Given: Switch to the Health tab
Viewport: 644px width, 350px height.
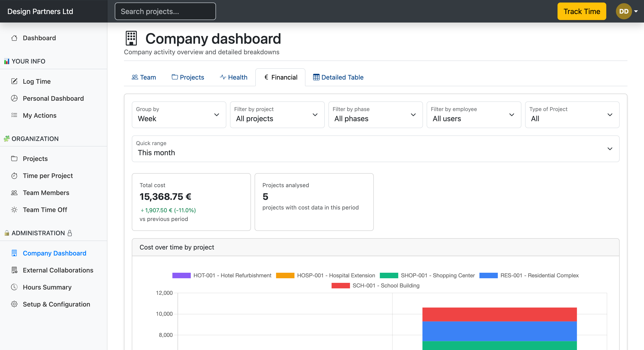Looking at the screenshot, I should pyautogui.click(x=233, y=77).
